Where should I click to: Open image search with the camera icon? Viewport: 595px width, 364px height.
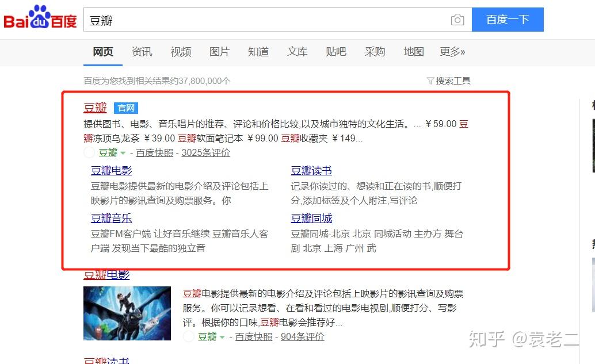coord(457,20)
